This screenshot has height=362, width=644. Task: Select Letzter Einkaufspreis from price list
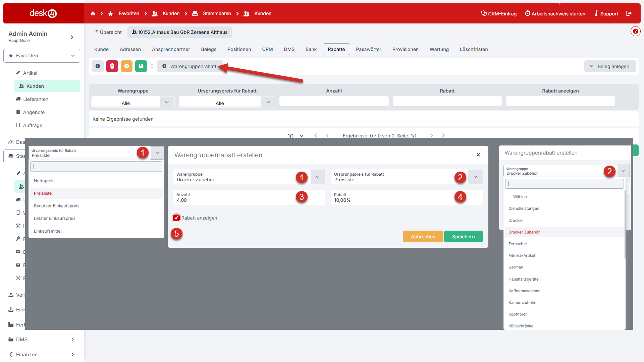click(55, 218)
